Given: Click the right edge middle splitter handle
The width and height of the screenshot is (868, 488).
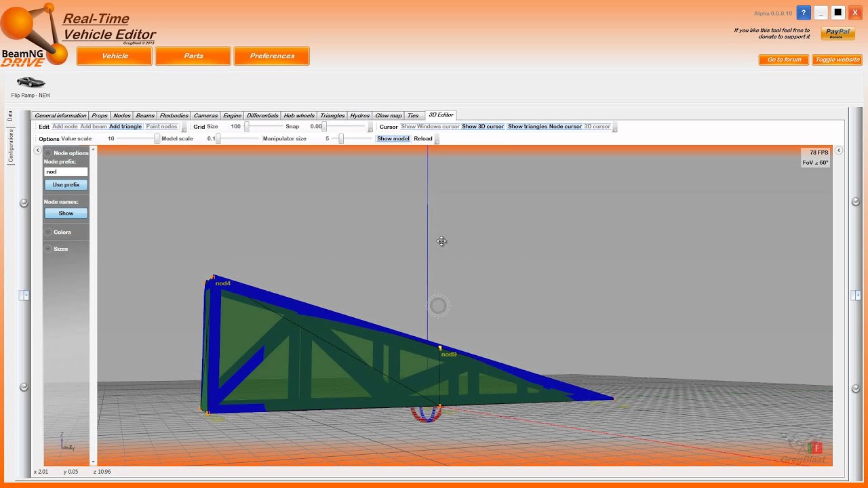Looking at the screenshot, I should 856,295.
